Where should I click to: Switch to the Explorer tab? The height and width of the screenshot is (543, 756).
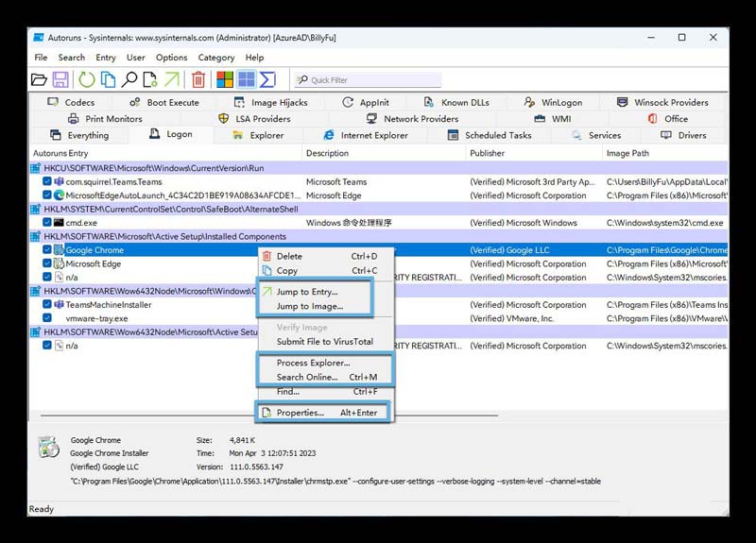(x=258, y=135)
